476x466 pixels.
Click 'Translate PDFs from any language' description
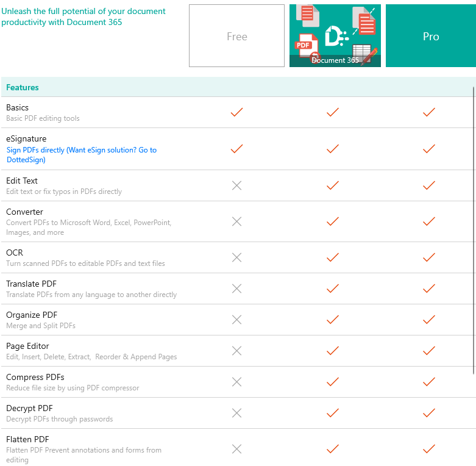pyautogui.click(x=91, y=295)
